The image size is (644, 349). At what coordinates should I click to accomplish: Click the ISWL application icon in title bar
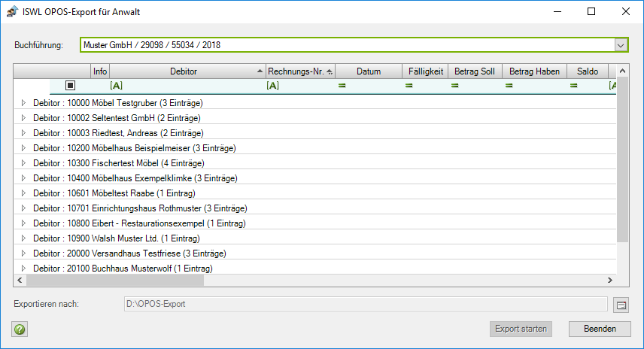(12, 11)
